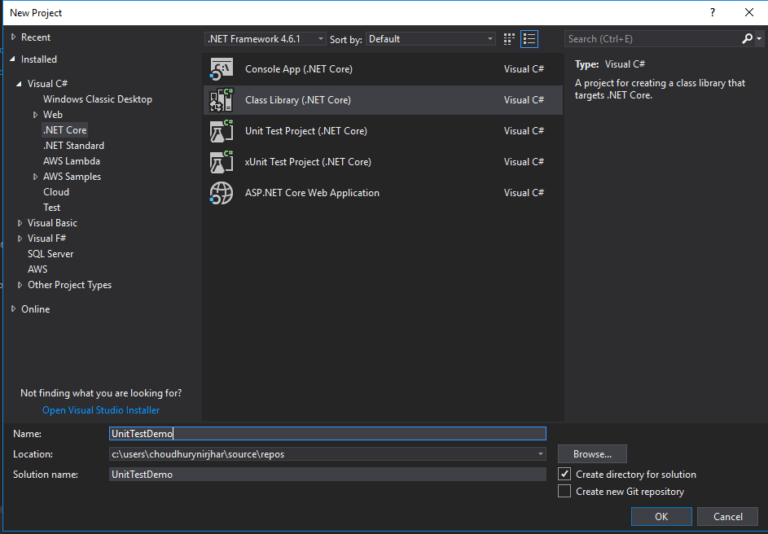Collapse the Visual C# node
Screen dimensions: 768x534
click(x=19, y=84)
